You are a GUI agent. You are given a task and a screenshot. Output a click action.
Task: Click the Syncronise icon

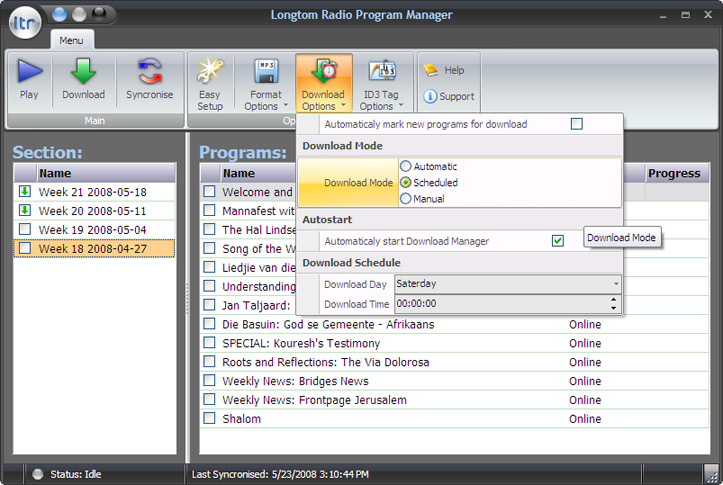click(150, 71)
